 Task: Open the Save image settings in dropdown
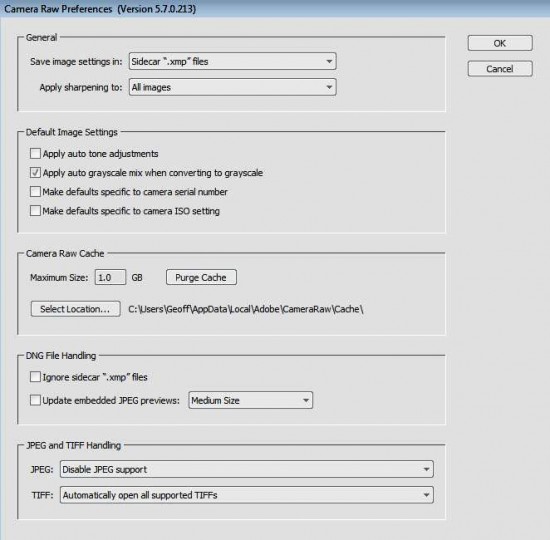click(233, 61)
